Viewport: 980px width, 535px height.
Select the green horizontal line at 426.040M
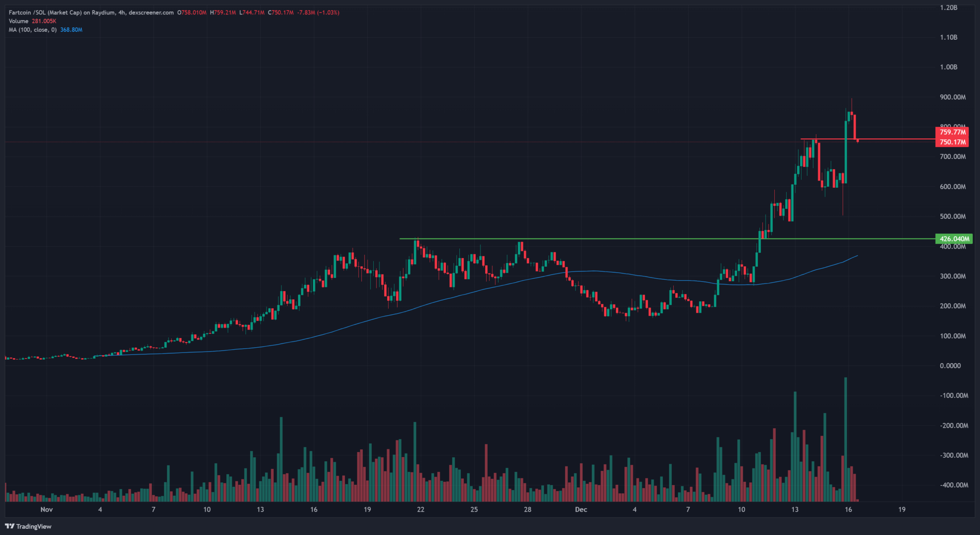667,239
